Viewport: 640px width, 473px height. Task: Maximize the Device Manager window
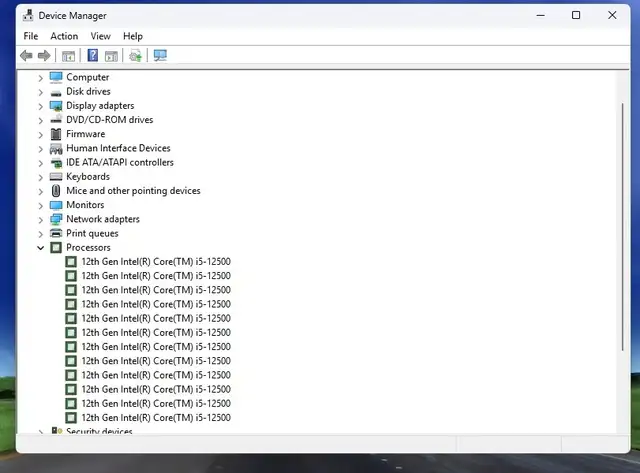point(576,16)
